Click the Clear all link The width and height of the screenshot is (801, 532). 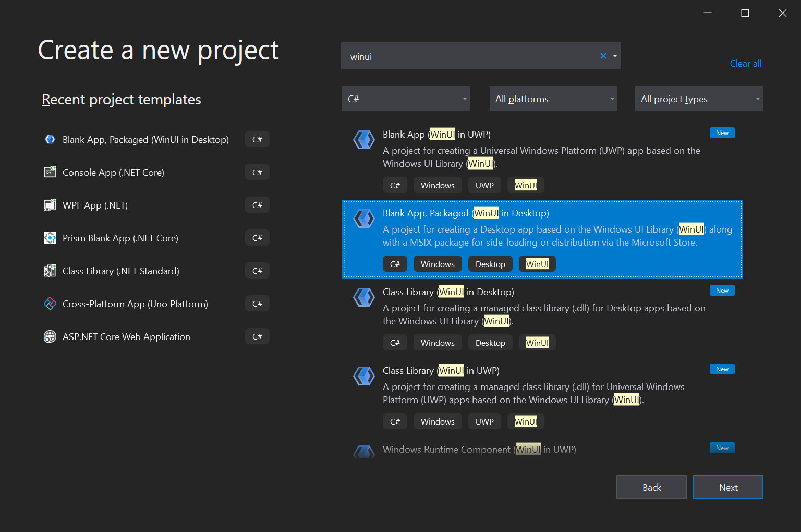(746, 64)
